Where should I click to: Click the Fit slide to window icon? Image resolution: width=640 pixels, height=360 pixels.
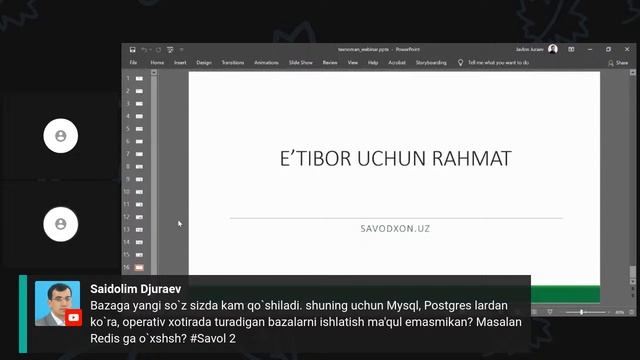[632, 312]
